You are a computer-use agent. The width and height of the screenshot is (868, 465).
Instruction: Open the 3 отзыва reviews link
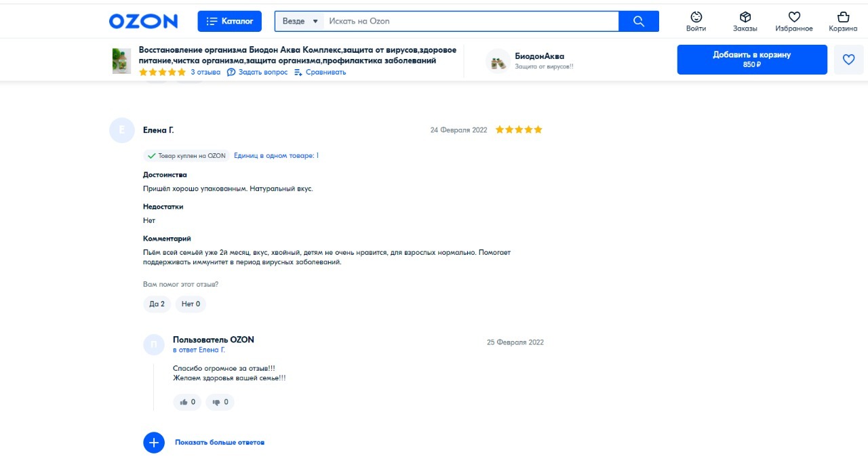click(x=205, y=73)
